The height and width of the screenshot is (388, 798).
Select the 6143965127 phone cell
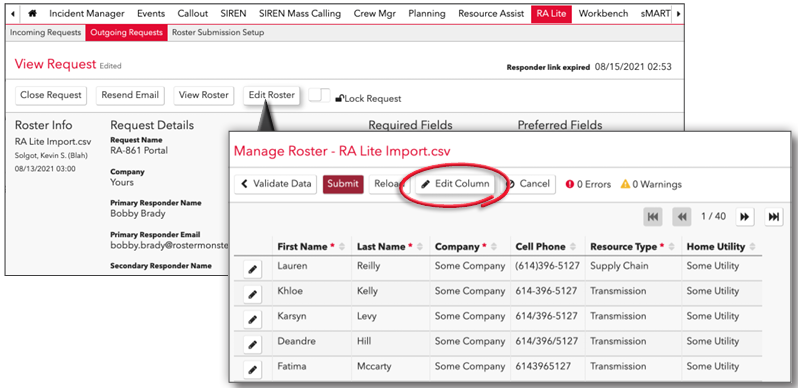tap(543, 366)
